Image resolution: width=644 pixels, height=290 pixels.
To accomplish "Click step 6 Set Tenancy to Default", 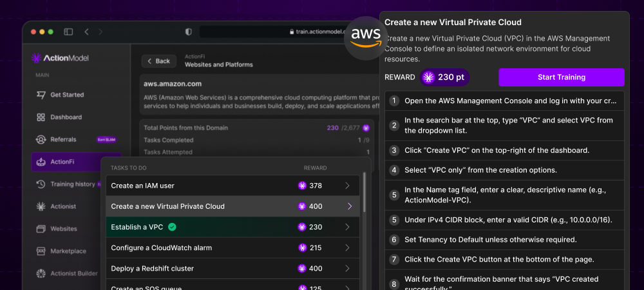I will coord(504,240).
